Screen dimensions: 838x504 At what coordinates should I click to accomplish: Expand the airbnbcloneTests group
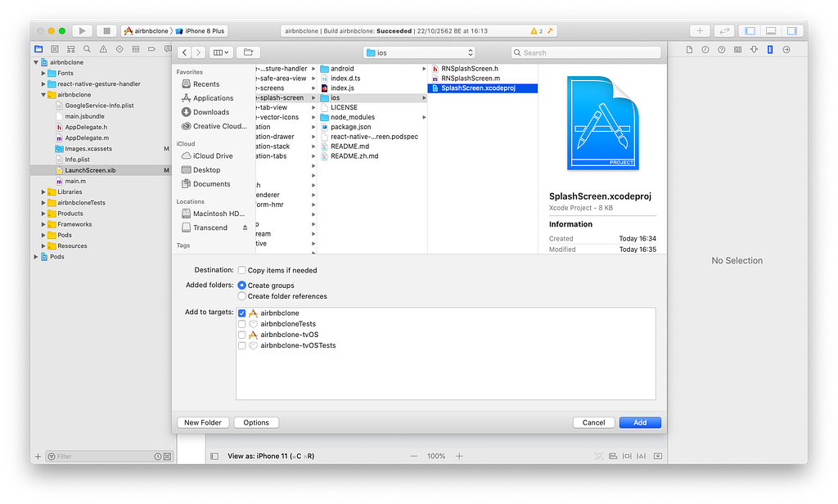click(43, 203)
